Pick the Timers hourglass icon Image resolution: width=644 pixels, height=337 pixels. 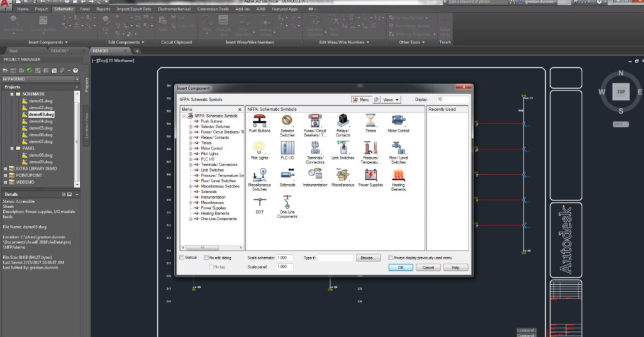370,121
